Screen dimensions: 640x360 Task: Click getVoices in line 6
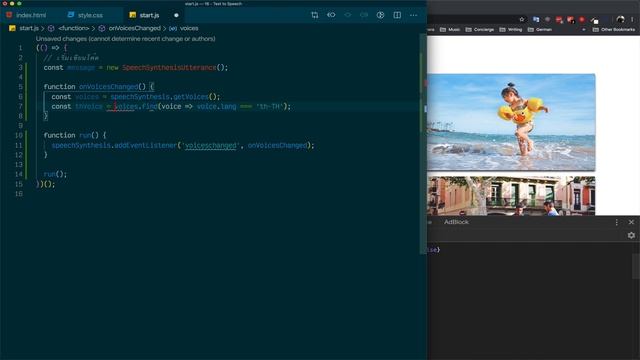click(191, 97)
